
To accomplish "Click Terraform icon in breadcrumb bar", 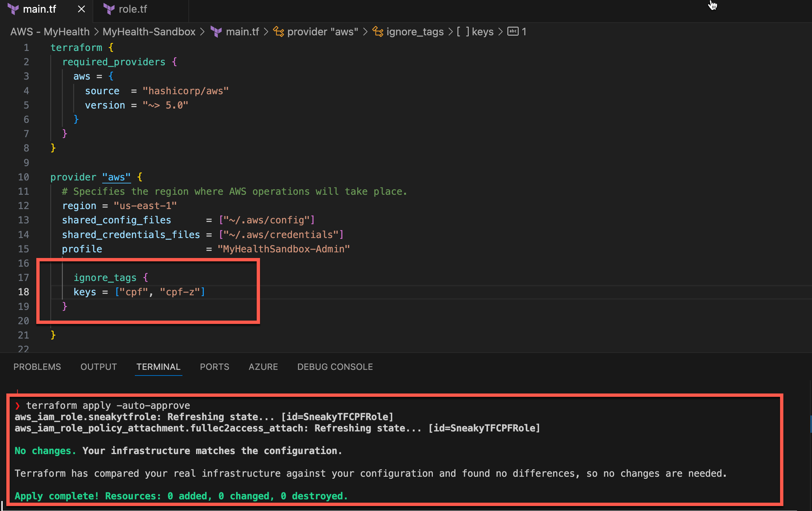I will click(216, 32).
